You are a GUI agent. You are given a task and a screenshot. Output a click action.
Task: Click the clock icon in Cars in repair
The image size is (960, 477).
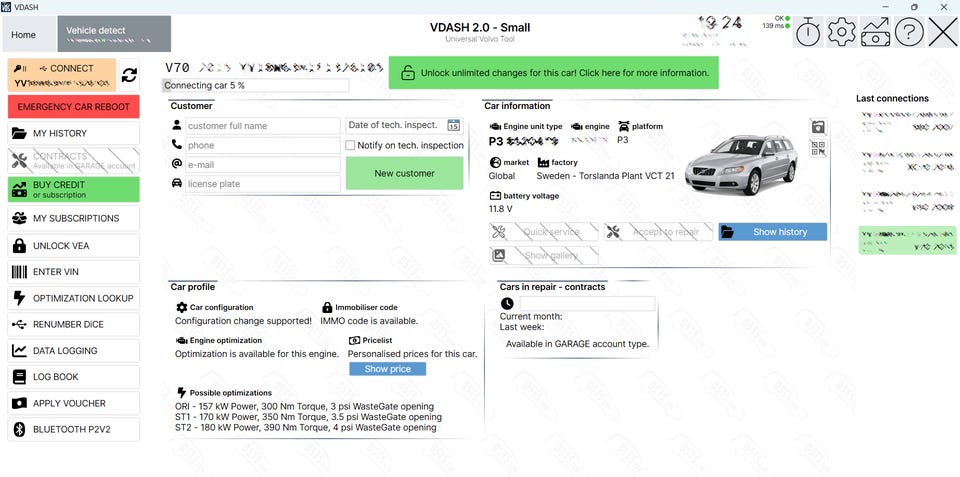tap(507, 303)
